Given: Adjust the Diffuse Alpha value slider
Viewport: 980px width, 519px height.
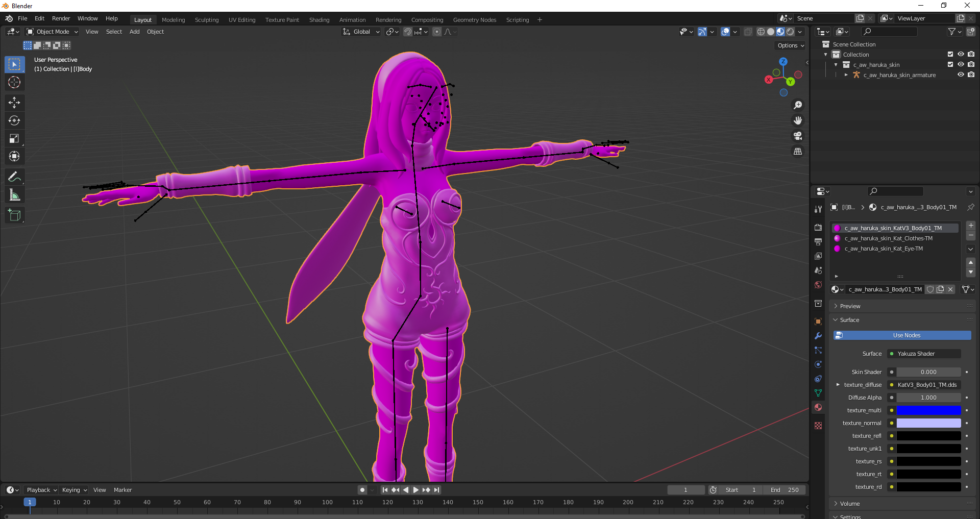Looking at the screenshot, I should pos(928,398).
